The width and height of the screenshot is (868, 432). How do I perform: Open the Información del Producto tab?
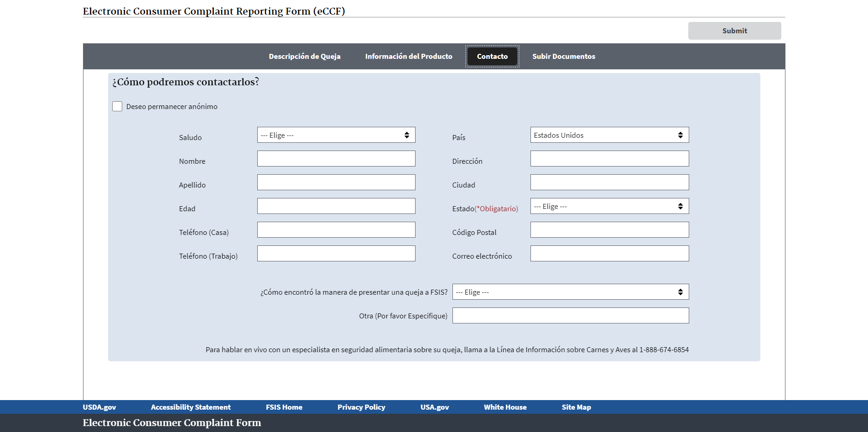pyautogui.click(x=408, y=57)
